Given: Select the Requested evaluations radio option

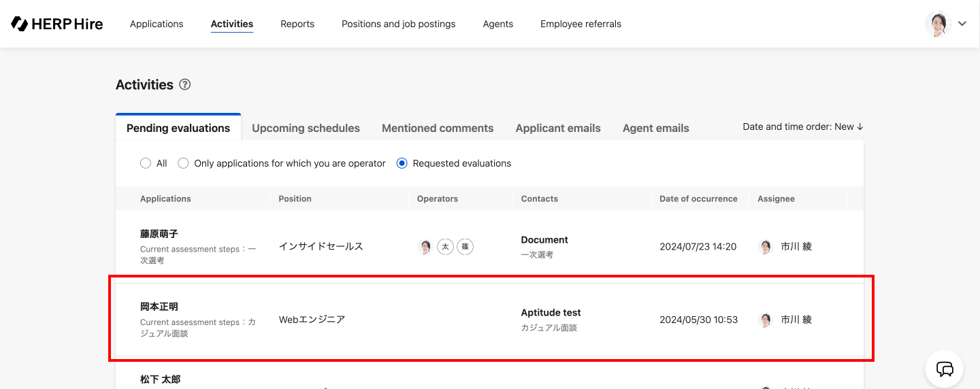Looking at the screenshot, I should [402, 163].
